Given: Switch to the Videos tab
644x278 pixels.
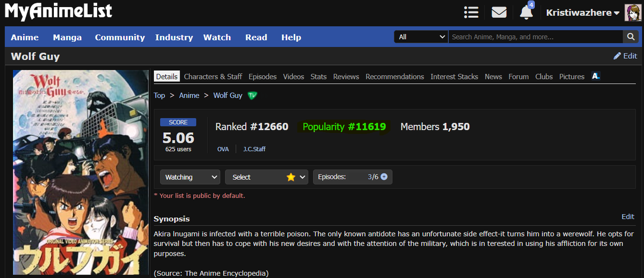Looking at the screenshot, I should click(x=293, y=76).
